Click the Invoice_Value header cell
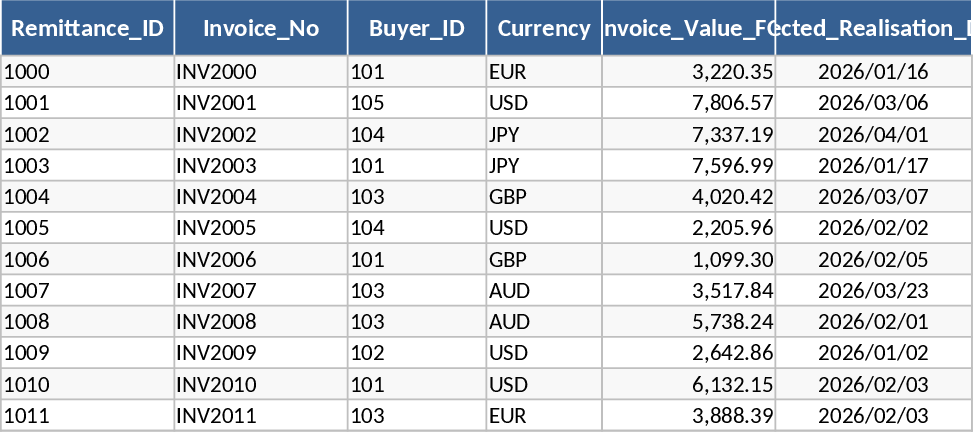Screen dimensions: 973x432 [688, 28]
